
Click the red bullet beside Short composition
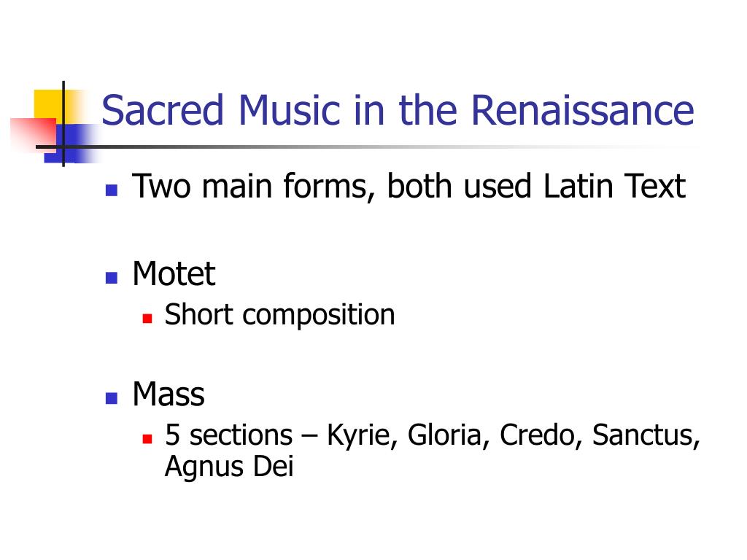click(147, 319)
